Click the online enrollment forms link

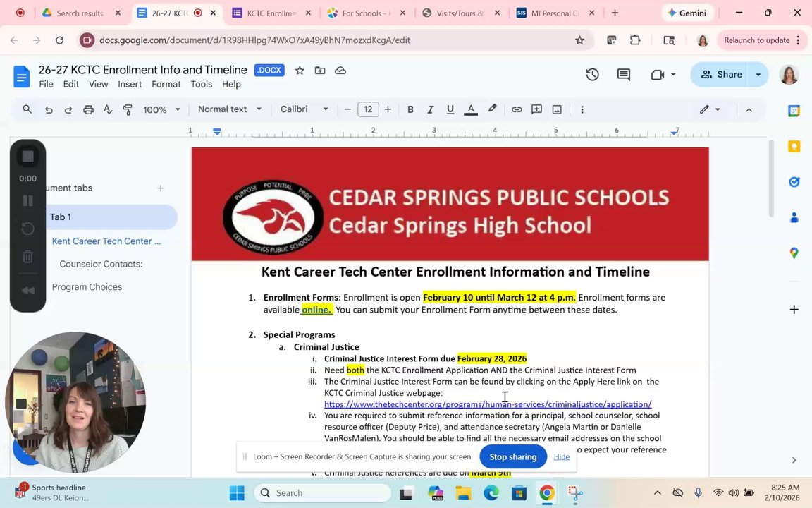[316, 310]
